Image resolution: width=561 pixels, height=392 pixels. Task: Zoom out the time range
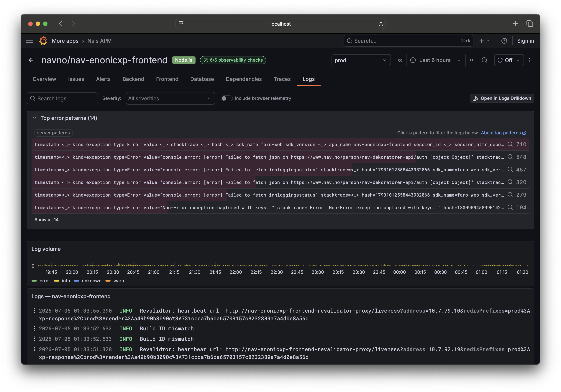[x=484, y=60]
